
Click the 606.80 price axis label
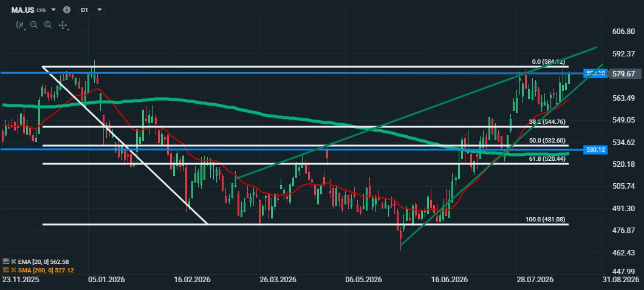pos(623,32)
